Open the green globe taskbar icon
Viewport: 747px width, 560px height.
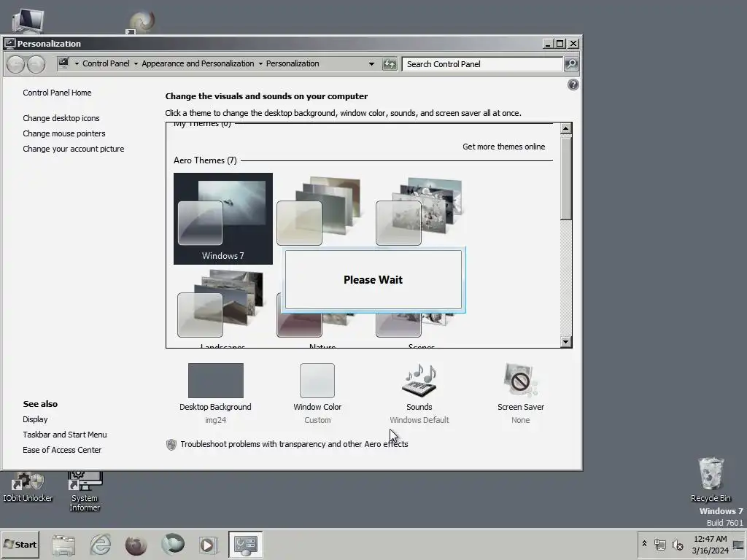point(172,544)
